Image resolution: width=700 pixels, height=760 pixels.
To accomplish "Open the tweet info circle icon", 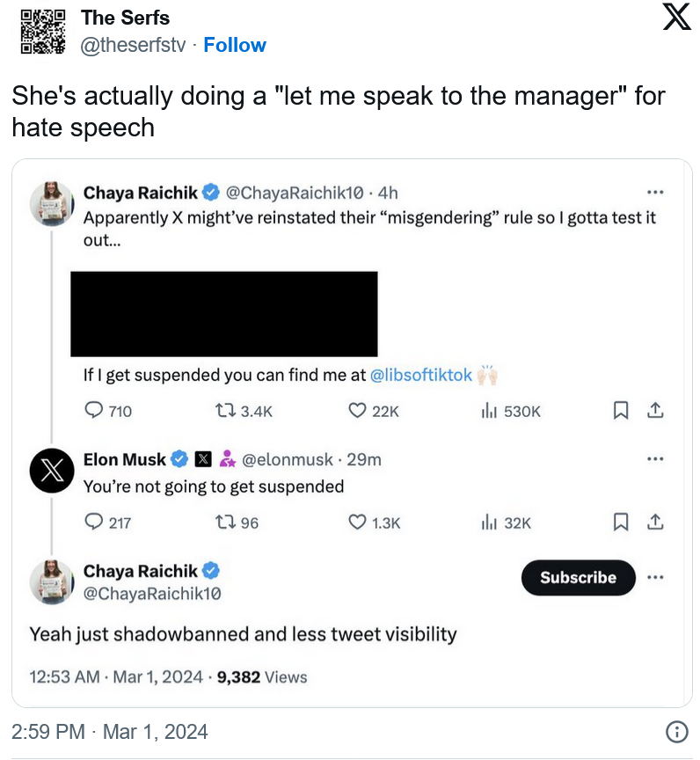I will pyautogui.click(x=676, y=731).
